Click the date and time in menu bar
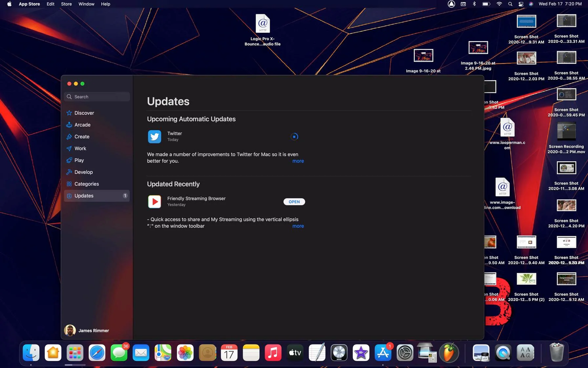The height and width of the screenshot is (368, 588). [560, 4]
